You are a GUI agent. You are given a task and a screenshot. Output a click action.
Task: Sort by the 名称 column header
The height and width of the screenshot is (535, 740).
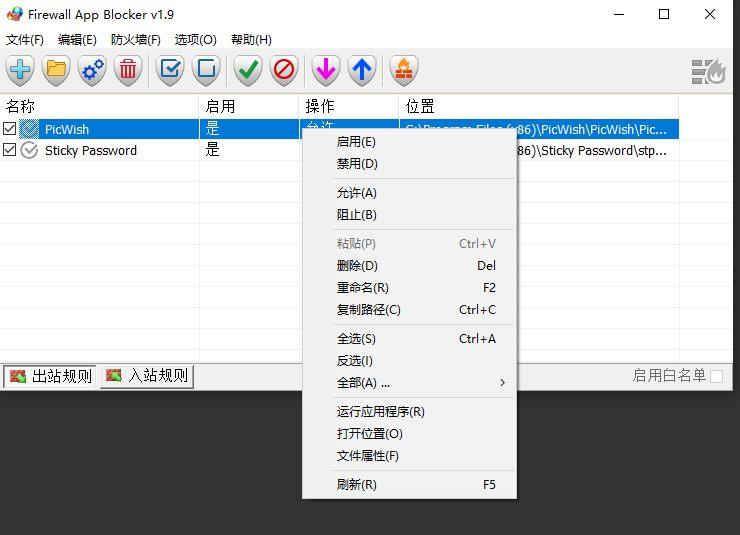point(100,106)
